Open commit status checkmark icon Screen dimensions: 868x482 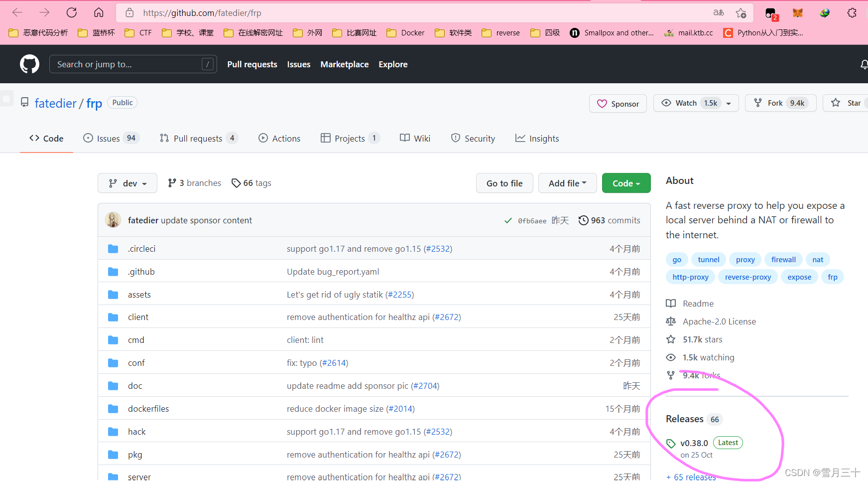click(x=508, y=220)
